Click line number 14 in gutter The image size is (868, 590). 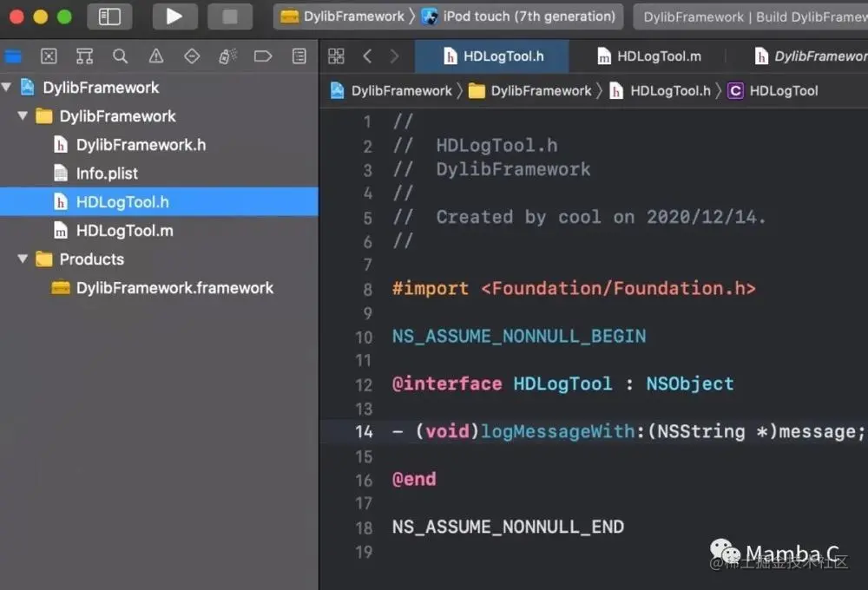[364, 432]
